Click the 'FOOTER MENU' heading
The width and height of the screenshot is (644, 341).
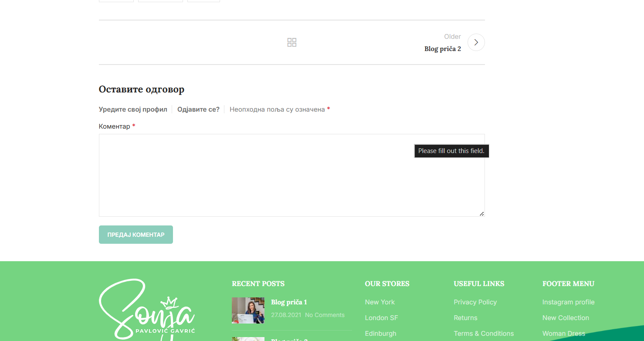[568, 284]
